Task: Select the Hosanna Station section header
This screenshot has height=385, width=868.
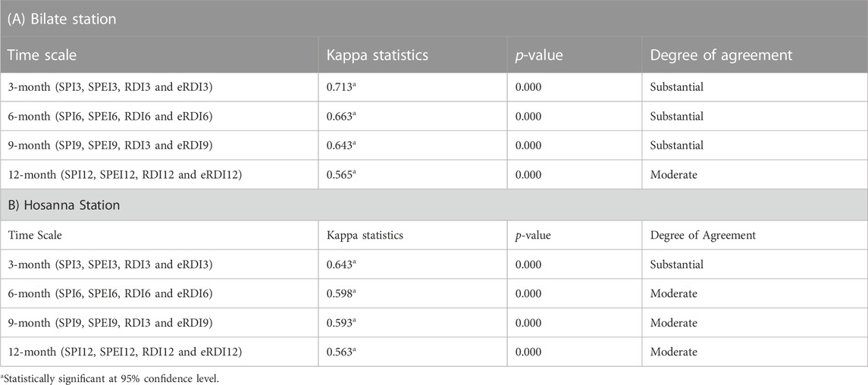Action: coord(434,205)
